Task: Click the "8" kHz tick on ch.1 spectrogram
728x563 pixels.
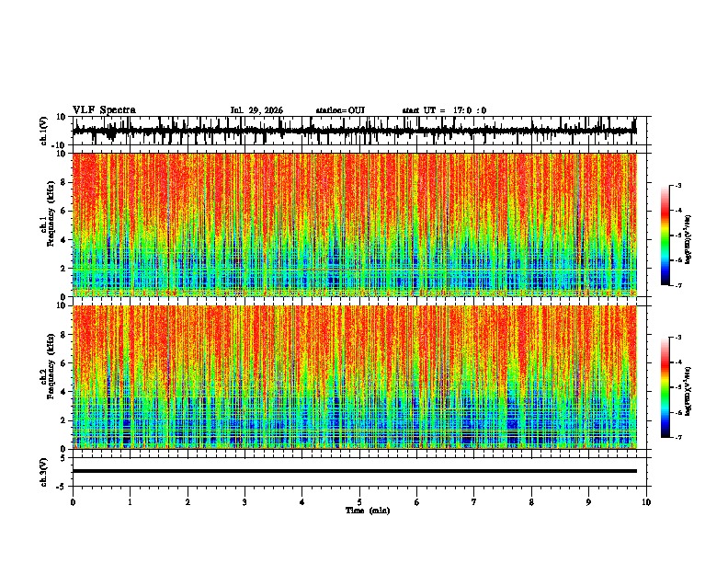Action: pos(63,182)
